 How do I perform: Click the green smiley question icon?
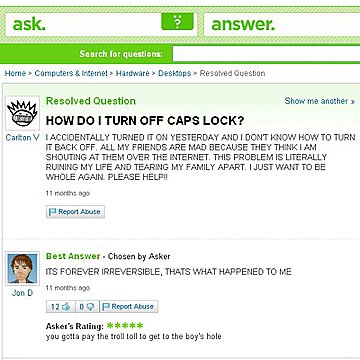tap(177, 22)
